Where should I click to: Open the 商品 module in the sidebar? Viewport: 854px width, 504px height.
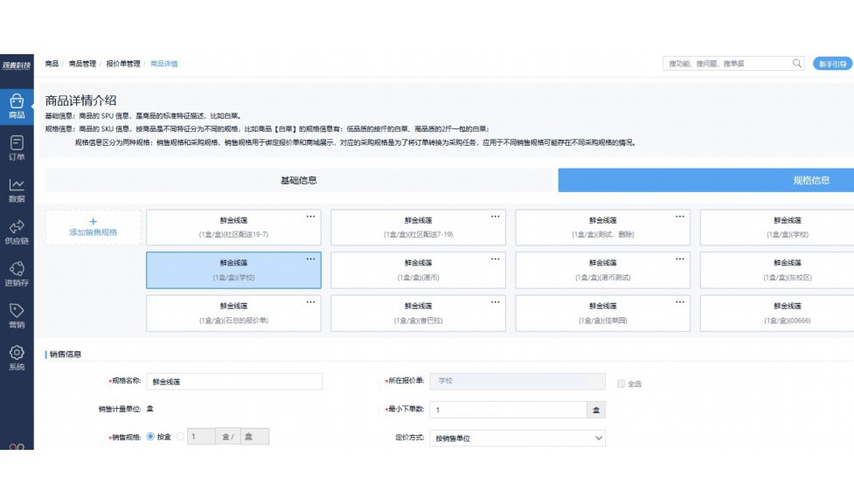[x=15, y=103]
